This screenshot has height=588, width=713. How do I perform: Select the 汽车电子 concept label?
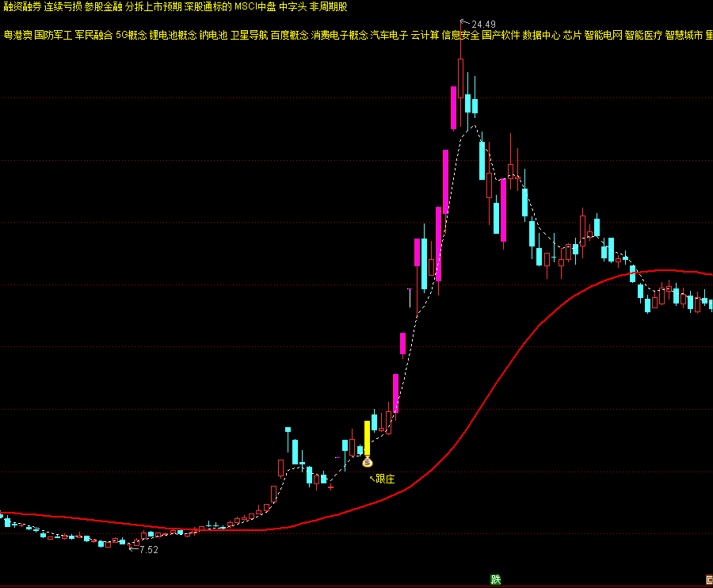[389, 35]
